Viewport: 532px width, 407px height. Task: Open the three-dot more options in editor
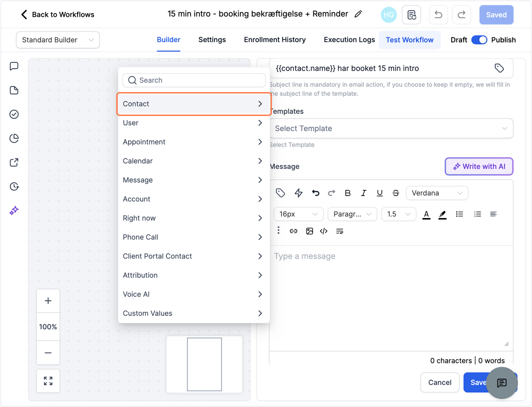click(278, 231)
